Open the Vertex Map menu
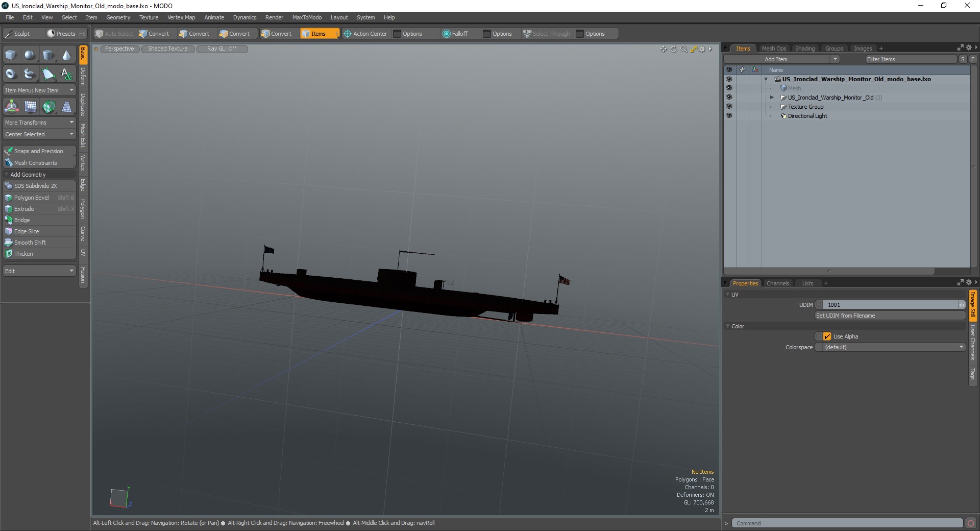The height and width of the screenshot is (531, 980). pos(181,17)
